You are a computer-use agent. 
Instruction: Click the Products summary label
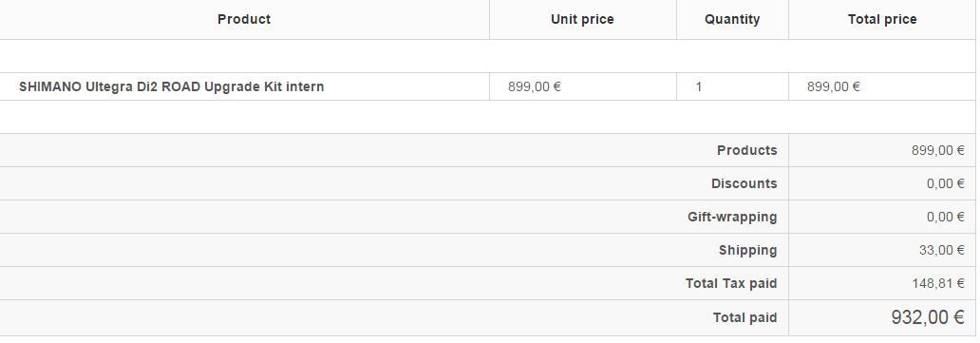[x=747, y=150]
